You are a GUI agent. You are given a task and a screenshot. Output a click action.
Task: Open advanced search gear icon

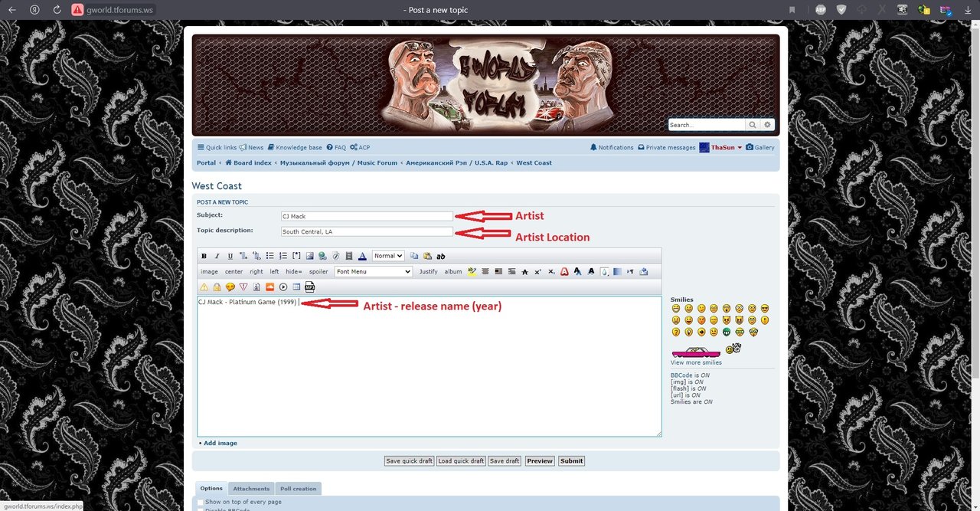pos(768,125)
